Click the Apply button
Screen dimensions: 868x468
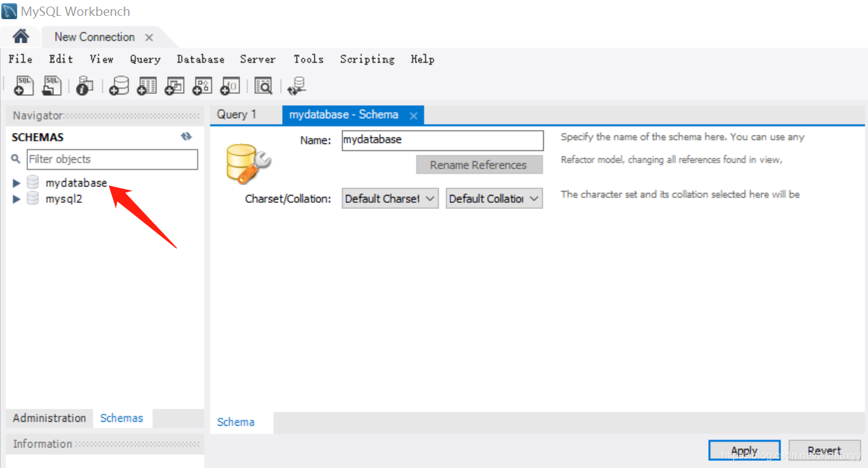(x=744, y=451)
